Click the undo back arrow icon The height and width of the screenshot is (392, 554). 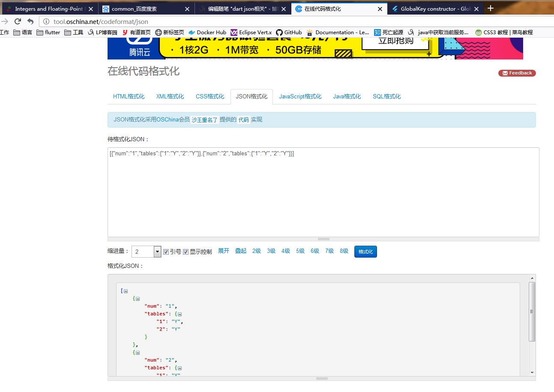[30, 21]
